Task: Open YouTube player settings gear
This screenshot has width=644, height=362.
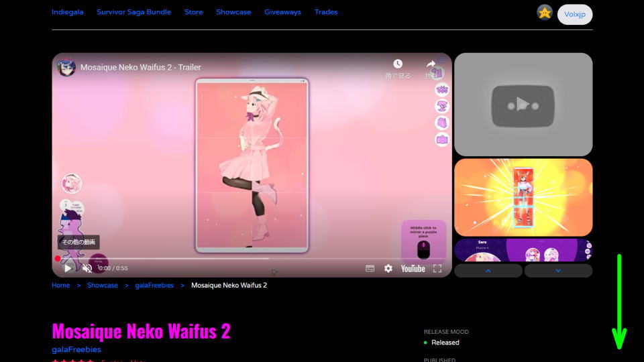Action: 388,268
